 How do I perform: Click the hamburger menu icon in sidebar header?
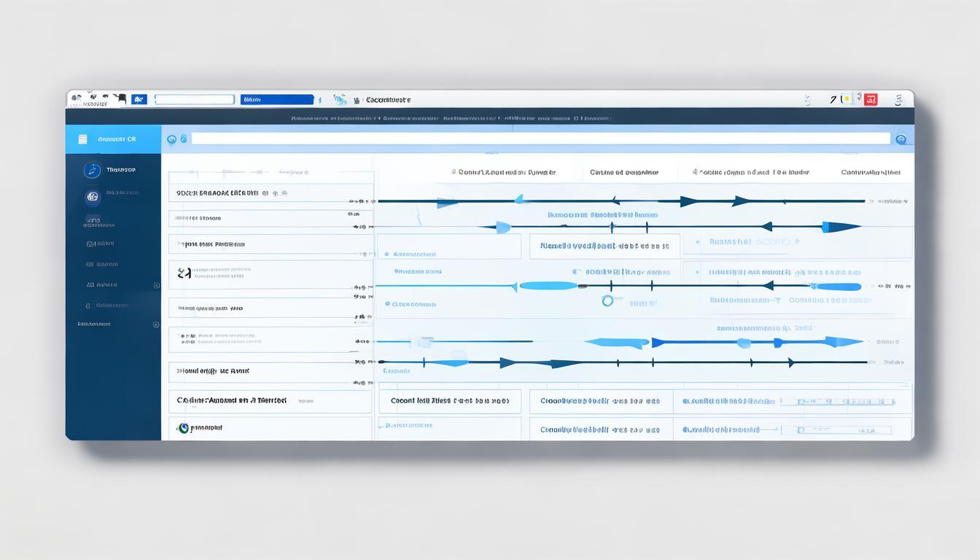(x=82, y=139)
